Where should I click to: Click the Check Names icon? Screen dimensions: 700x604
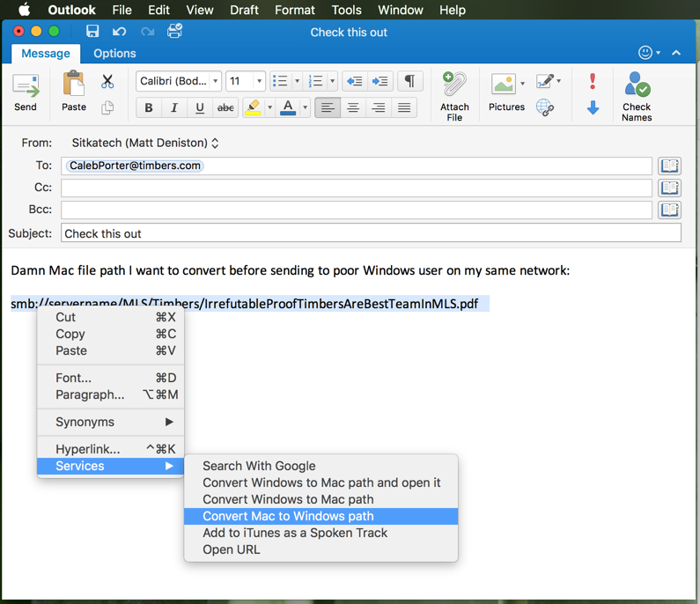point(637,84)
